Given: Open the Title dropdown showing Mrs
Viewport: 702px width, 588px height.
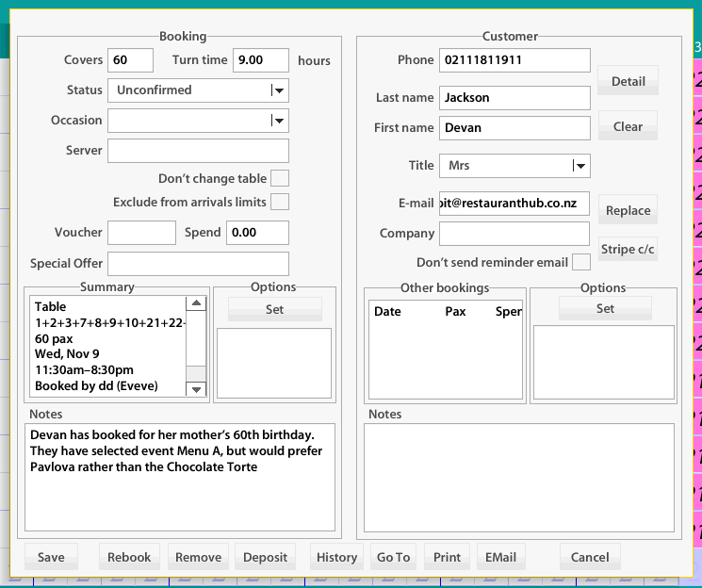Looking at the screenshot, I should coord(514,166).
